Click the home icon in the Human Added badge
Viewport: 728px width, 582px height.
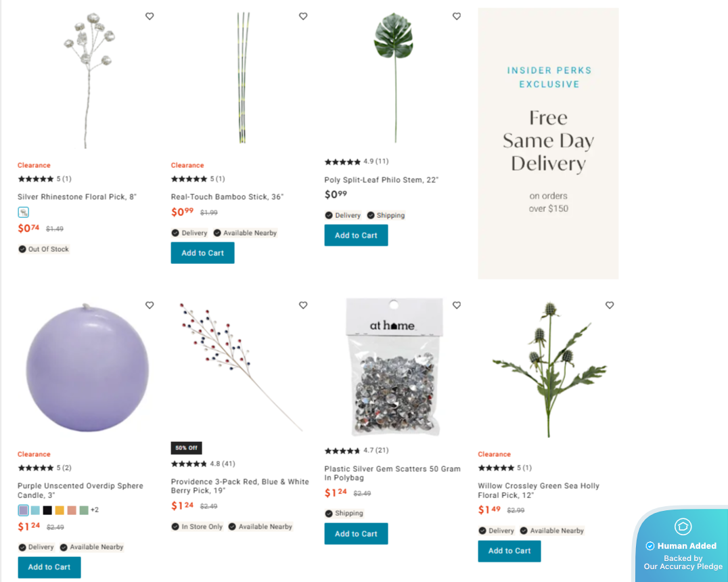[x=682, y=527]
